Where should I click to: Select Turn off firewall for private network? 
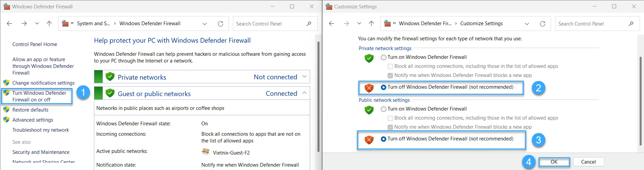point(384,87)
